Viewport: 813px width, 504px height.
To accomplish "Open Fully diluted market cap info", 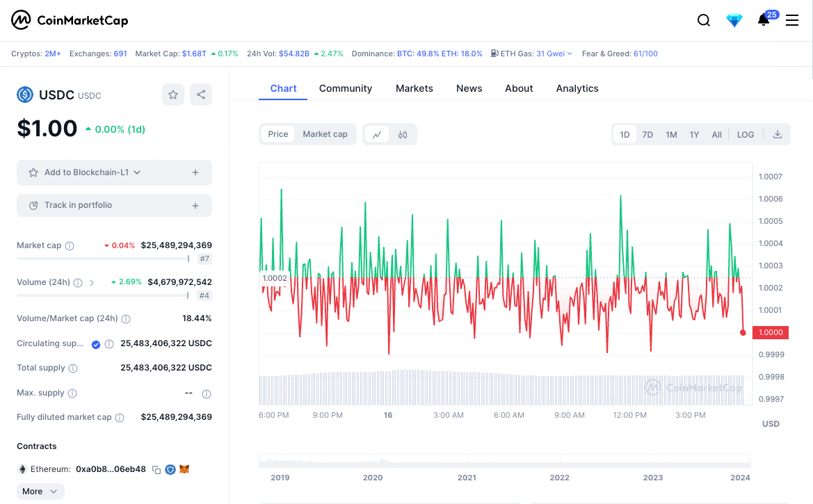I will [120, 417].
